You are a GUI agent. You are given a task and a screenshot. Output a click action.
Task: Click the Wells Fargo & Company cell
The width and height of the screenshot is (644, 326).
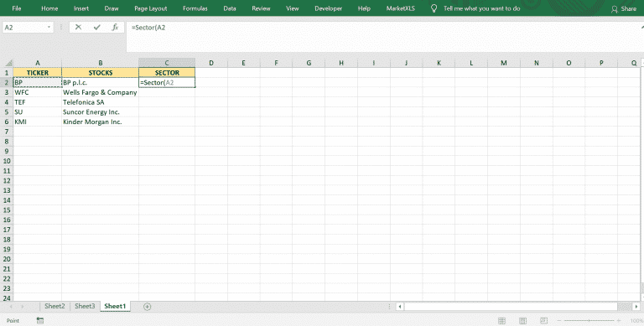click(x=101, y=92)
